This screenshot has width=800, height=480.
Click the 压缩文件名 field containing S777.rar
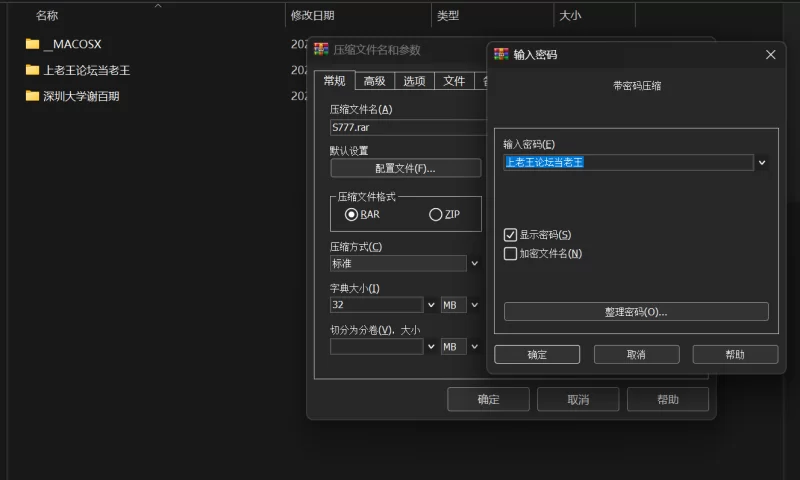[407, 128]
